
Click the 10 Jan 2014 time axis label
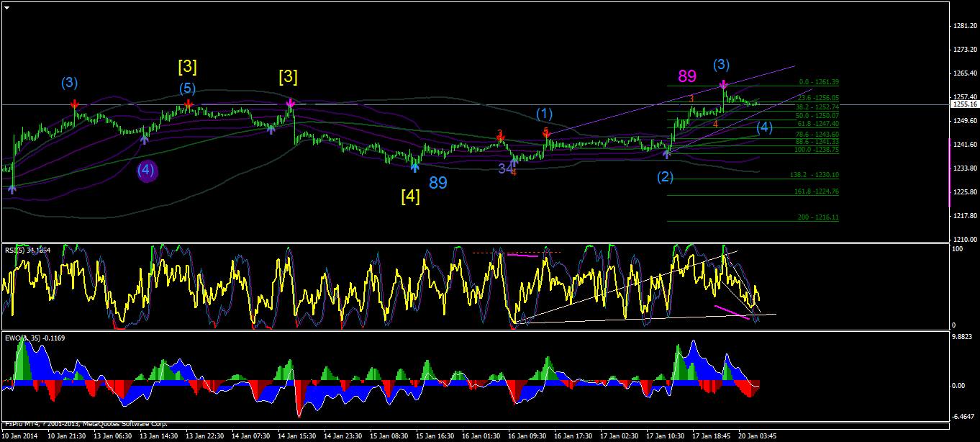[x=19, y=436]
